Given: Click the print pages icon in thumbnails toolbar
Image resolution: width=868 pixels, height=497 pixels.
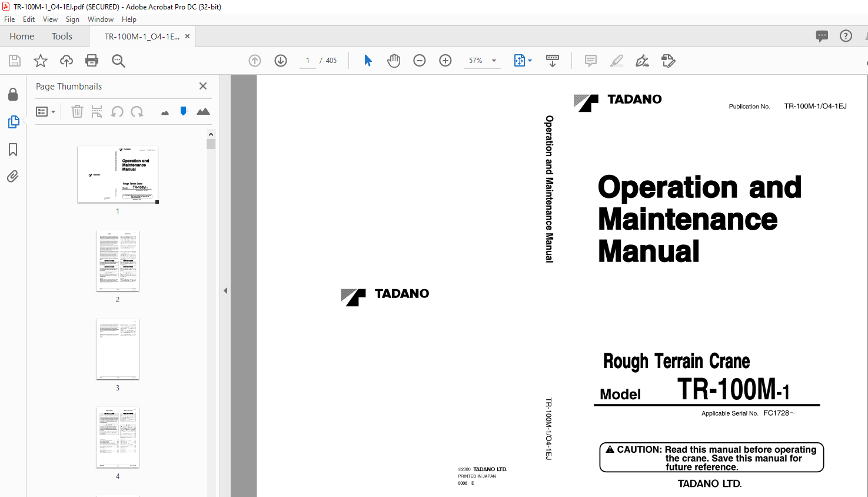Looking at the screenshot, I should pyautogui.click(x=97, y=111).
